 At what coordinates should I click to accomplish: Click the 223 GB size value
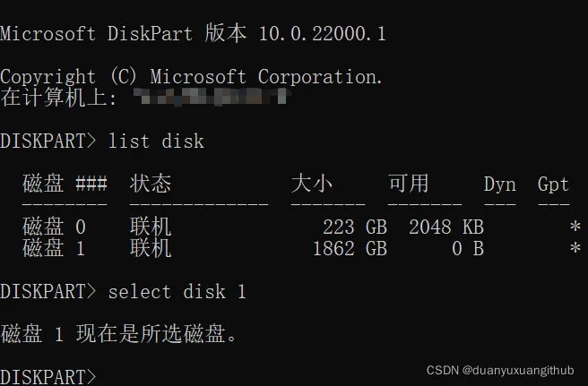click(355, 227)
